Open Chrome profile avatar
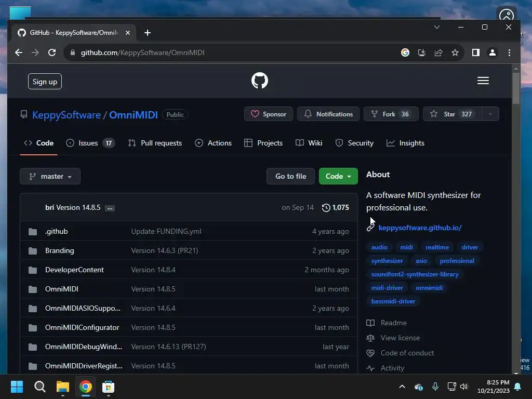 tap(493, 52)
